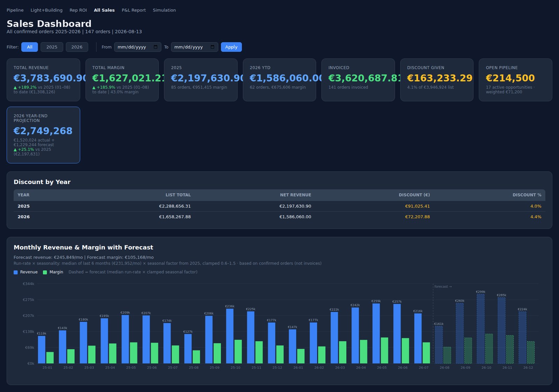Filter orders by 2025
This screenshot has width=559, height=392.
(x=52, y=47)
